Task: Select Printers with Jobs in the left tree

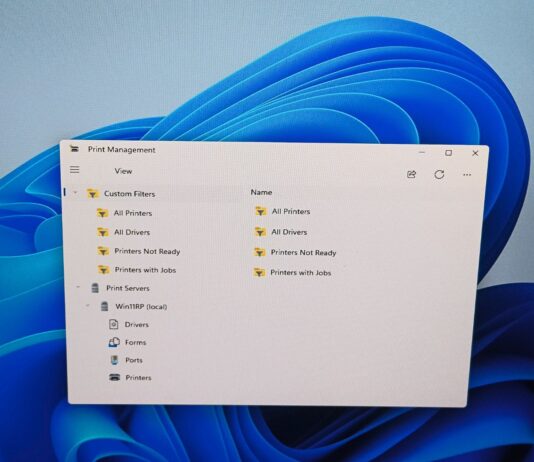Action: [x=145, y=270]
